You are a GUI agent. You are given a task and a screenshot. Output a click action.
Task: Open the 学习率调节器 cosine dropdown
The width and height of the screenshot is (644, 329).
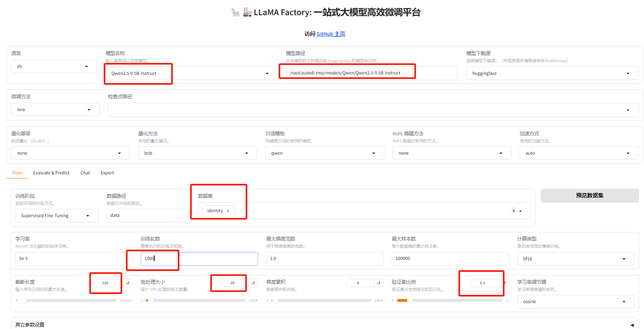pyautogui.click(x=576, y=301)
